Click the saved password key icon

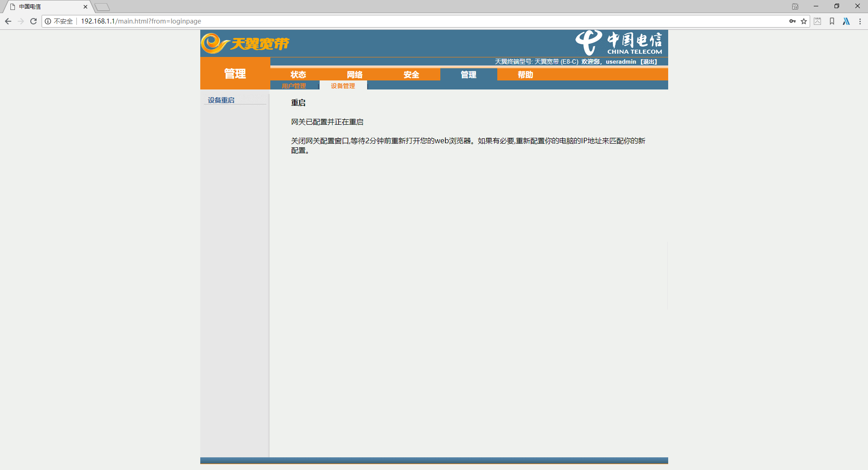click(x=792, y=21)
